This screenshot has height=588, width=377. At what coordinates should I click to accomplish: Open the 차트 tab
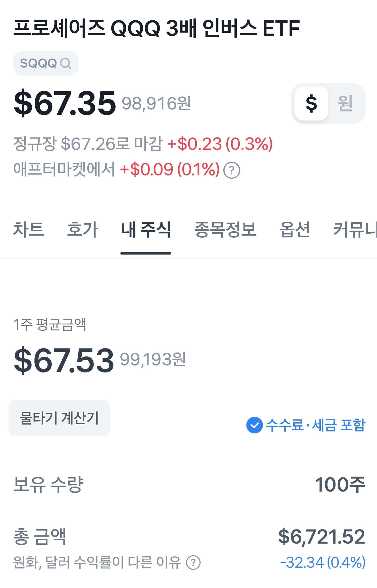pyautogui.click(x=29, y=229)
